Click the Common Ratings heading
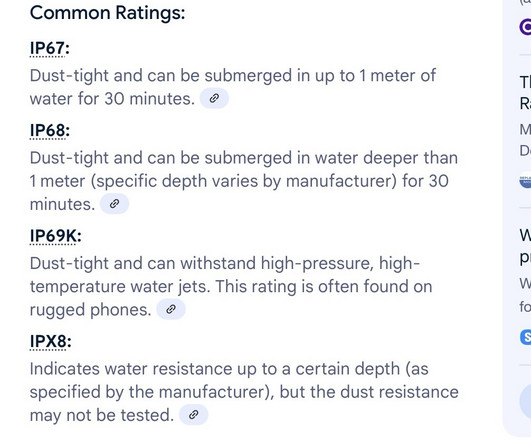This screenshot has height=442, width=531. (x=107, y=14)
